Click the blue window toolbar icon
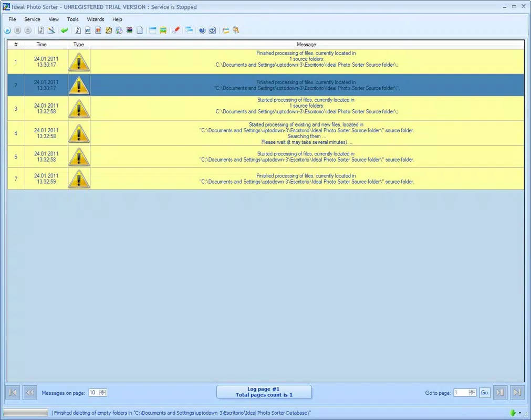Image resolution: width=531 pixels, height=420 pixels. click(153, 30)
